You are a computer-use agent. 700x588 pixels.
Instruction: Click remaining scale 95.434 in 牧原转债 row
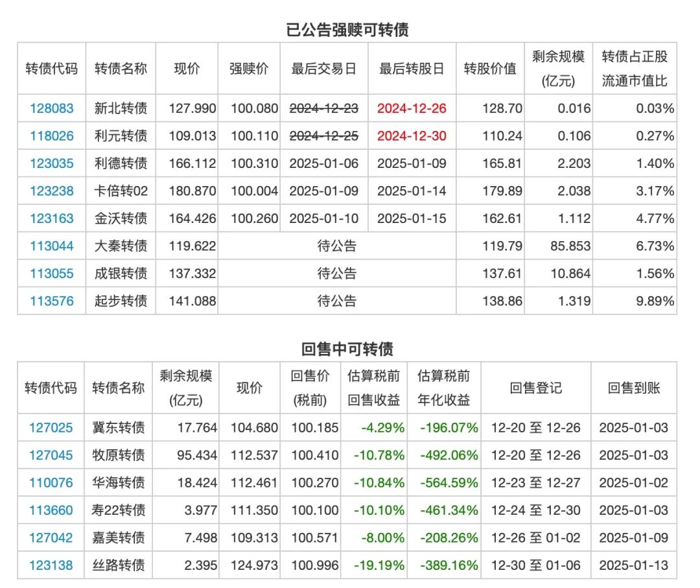click(x=197, y=455)
